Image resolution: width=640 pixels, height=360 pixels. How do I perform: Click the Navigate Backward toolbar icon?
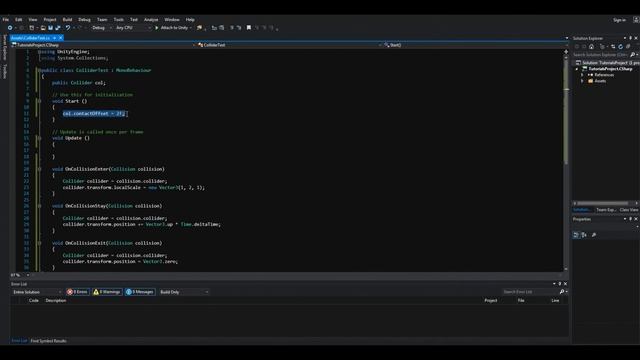pyautogui.click(x=10, y=28)
